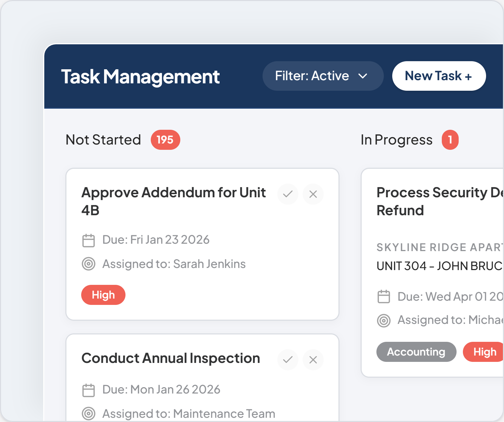The width and height of the screenshot is (504, 422).
Task: Click assignee target icon next to Sarah Jenkins
Action: 89,264
